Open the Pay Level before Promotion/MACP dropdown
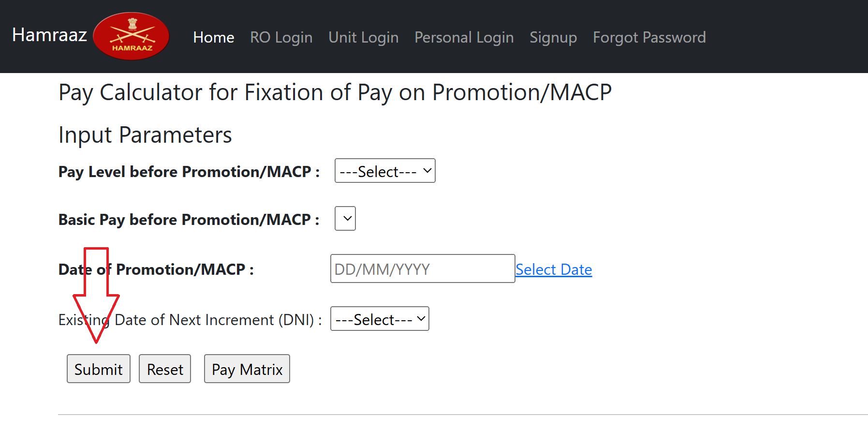The image size is (868, 447). point(384,170)
